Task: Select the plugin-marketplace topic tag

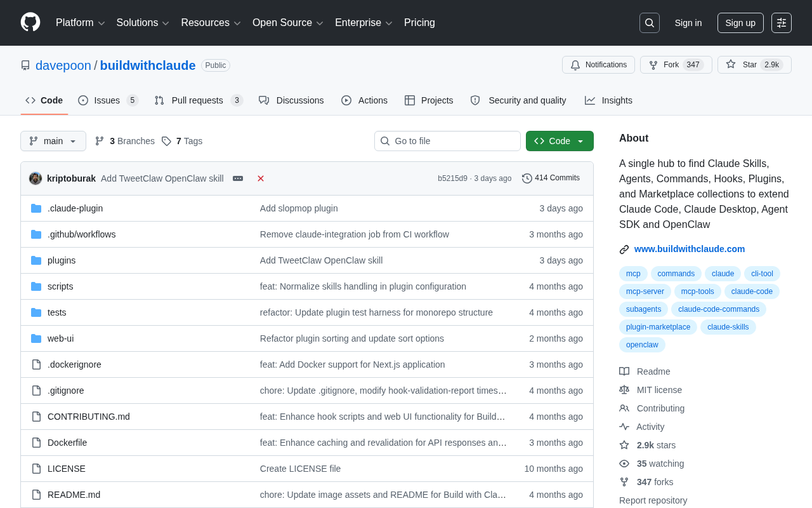Action: click(658, 327)
